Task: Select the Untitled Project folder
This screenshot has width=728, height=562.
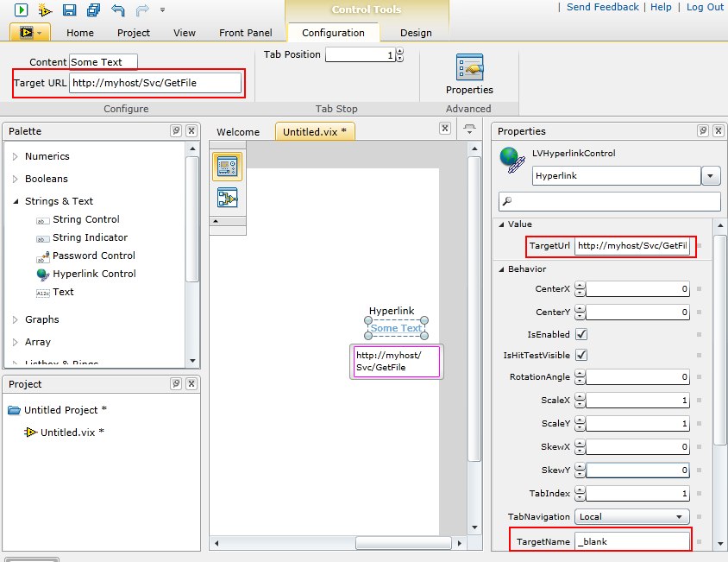Action: pyautogui.click(x=58, y=410)
